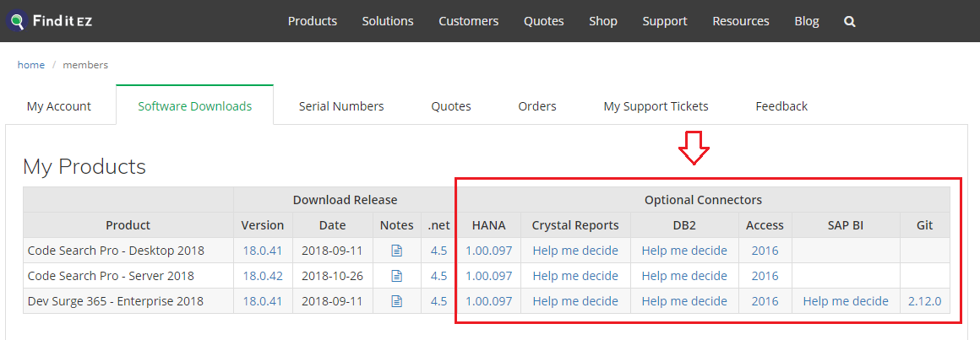Go to the Blog
The image size is (980, 340).
pos(807,21)
